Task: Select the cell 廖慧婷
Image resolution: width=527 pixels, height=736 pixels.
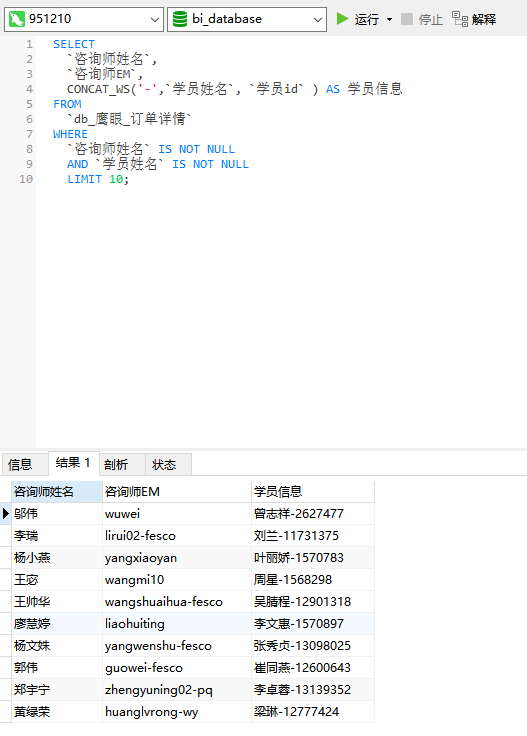Action: 57,624
